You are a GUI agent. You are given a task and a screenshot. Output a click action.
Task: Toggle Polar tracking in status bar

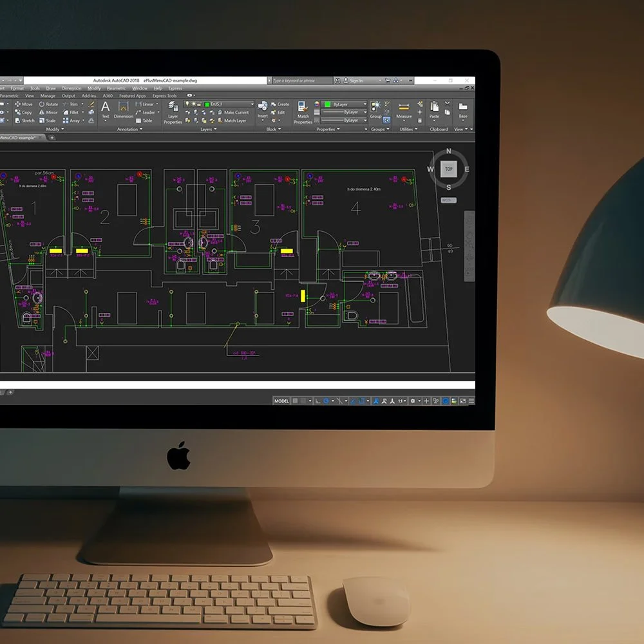326,401
